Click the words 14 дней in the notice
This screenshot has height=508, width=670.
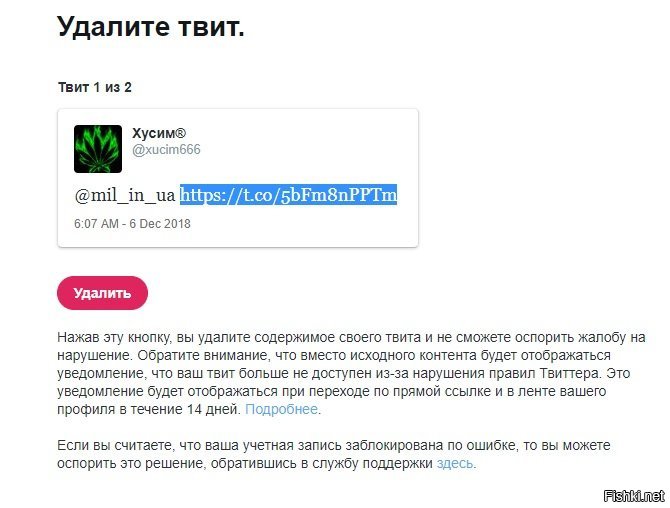[214, 409]
